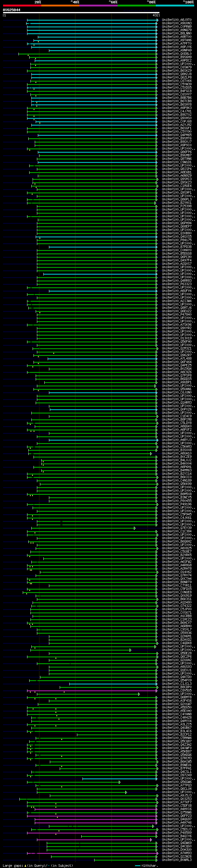Select hit label UniRef100_C6SW79
This screenshot has height=868, width=197.
coord(177,67)
